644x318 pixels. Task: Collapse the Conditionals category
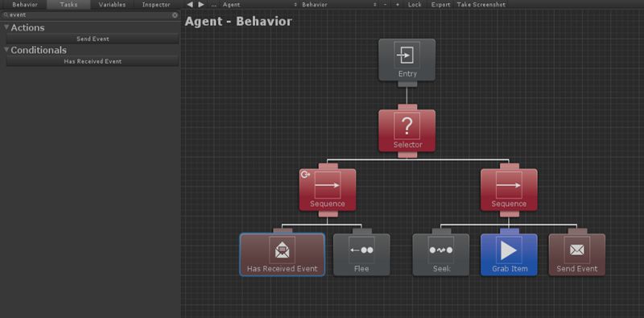coord(6,50)
